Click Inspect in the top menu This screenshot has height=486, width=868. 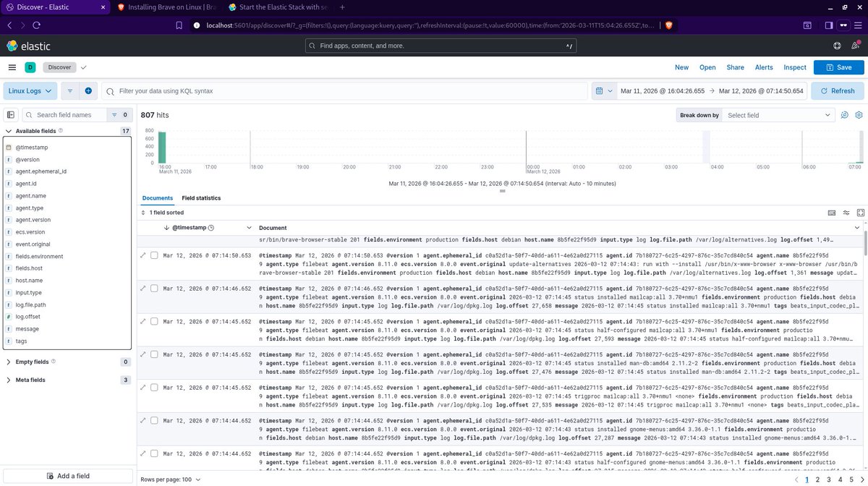tap(795, 67)
